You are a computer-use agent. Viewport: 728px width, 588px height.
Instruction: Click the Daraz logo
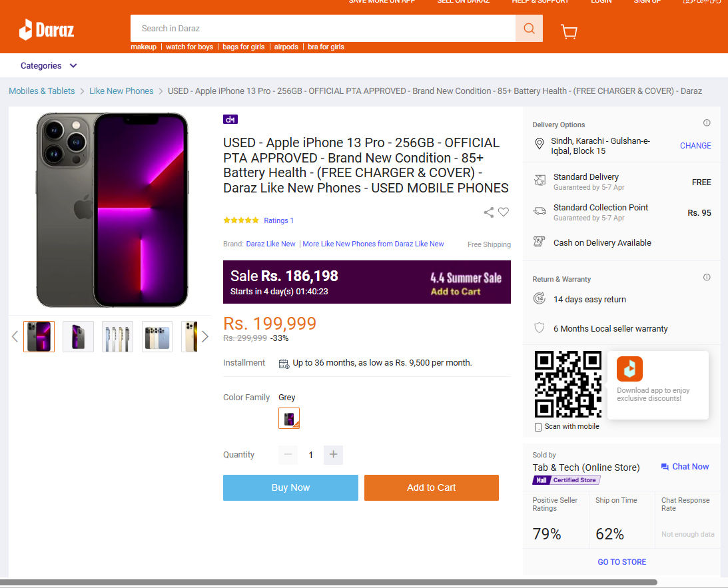click(47, 30)
